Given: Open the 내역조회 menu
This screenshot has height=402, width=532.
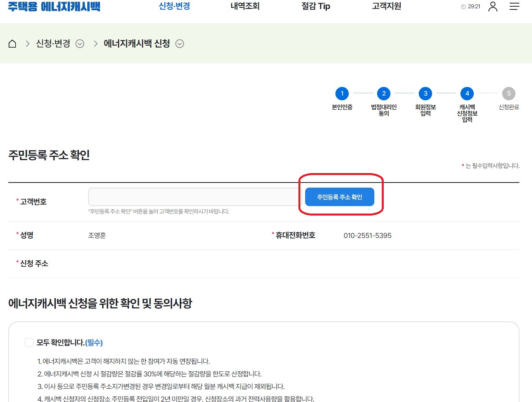Looking at the screenshot, I should click(x=244, y=6).
